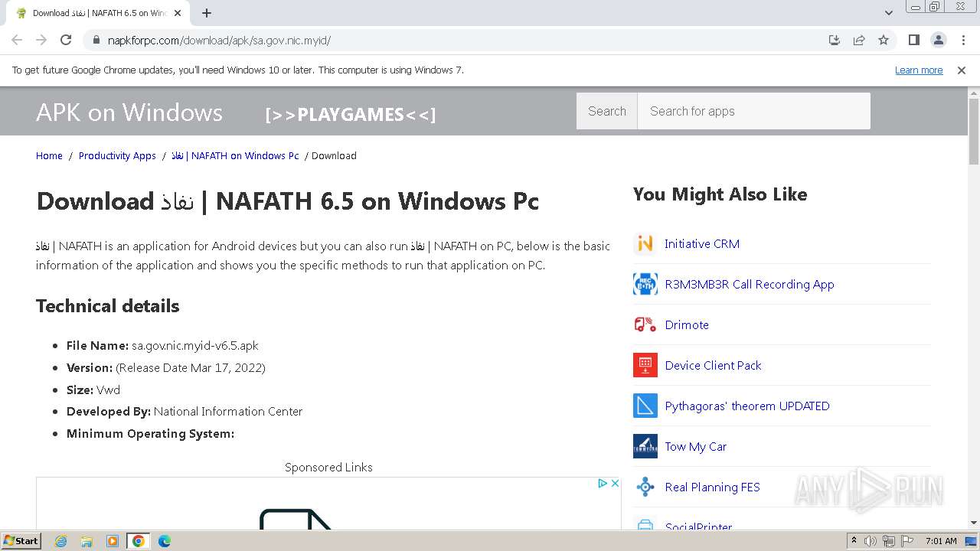View site information lock icon

click(96, 40)
